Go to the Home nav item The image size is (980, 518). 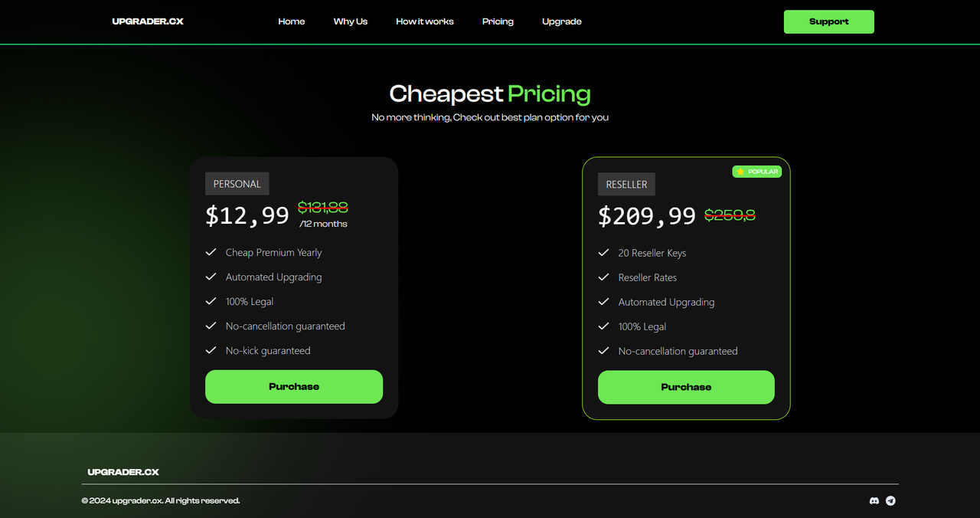click(292, 21)
